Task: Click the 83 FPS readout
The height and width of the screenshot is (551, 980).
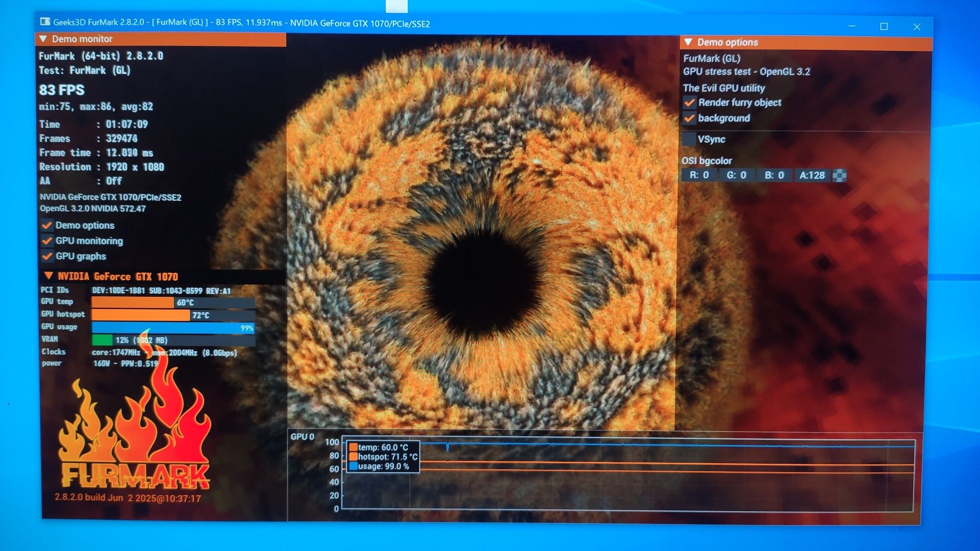Action: (62, 90)
